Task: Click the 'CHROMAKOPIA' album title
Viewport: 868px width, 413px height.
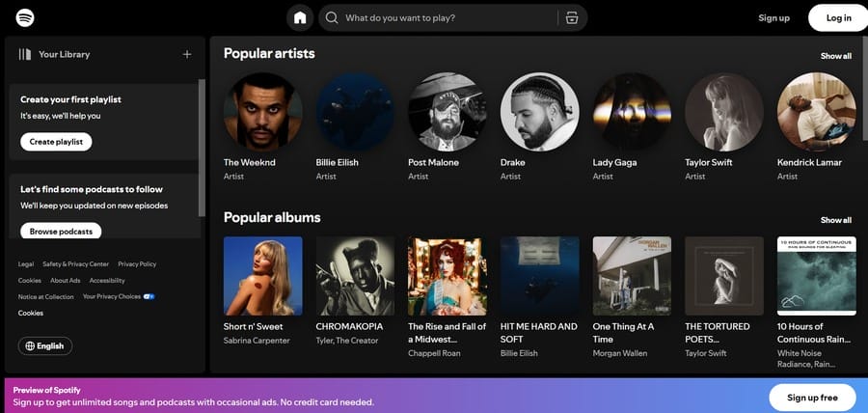Action: [349, 326]
